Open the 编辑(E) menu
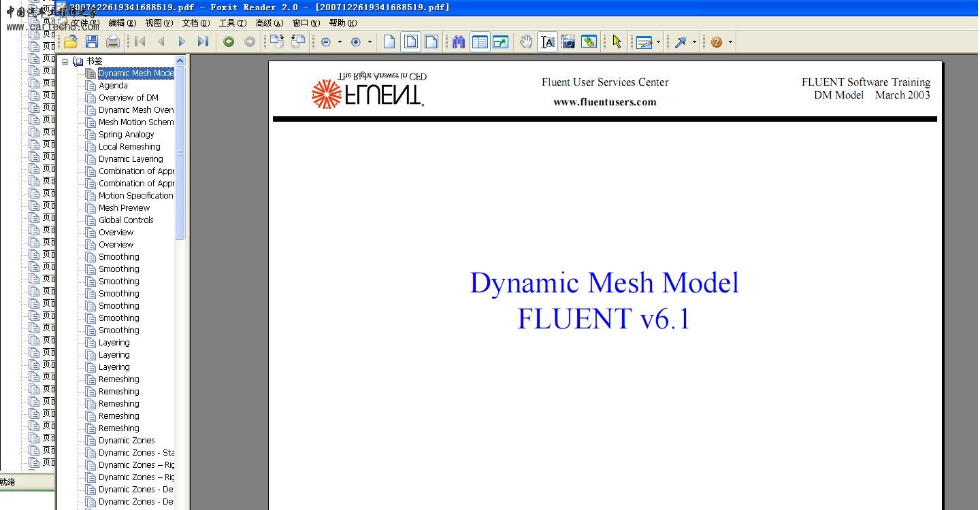Screen dimensions: 980x510 [x=122, y=23]
